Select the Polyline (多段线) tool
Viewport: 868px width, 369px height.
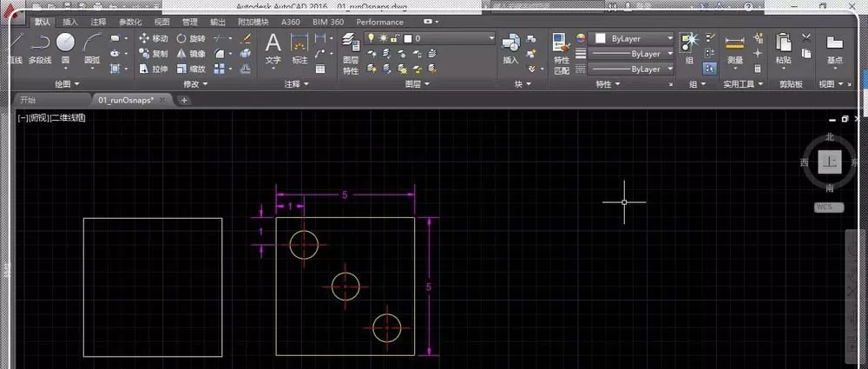click(x=40, y=49)
